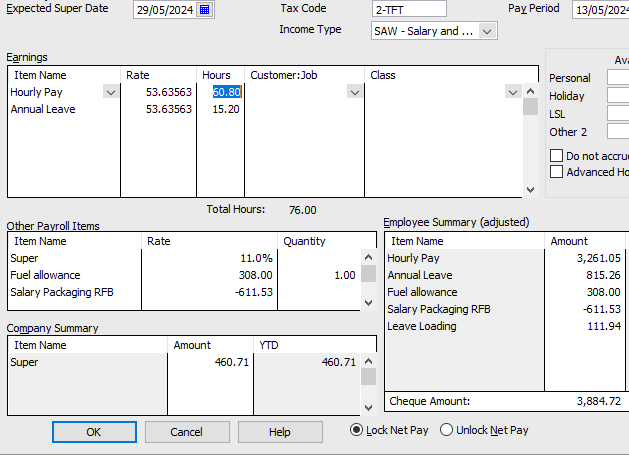Select Lock Net Pay radio button

point(356,430)
